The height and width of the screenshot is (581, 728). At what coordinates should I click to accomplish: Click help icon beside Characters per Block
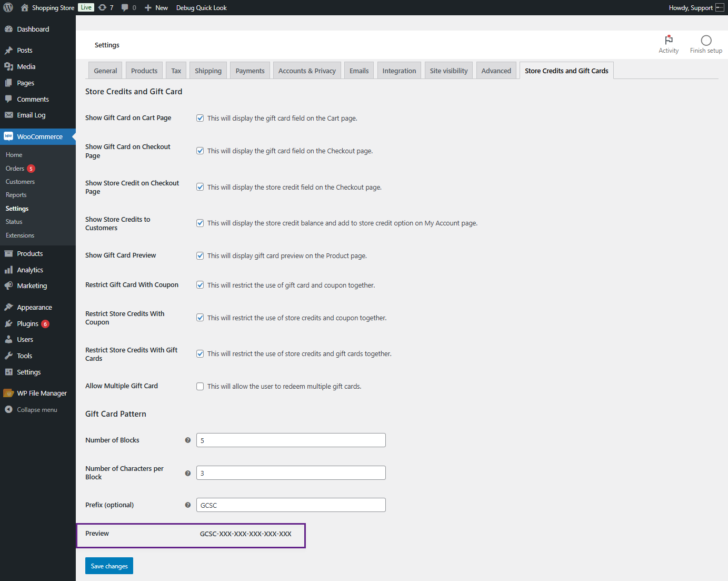click(187, 473)
